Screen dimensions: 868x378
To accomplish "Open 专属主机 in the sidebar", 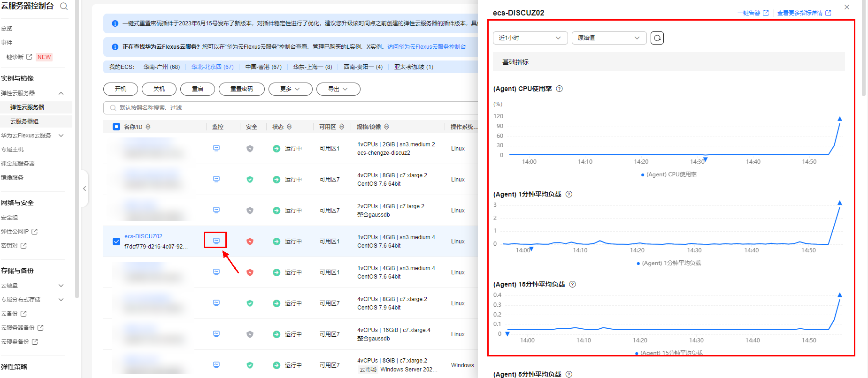I will point(12,150).
